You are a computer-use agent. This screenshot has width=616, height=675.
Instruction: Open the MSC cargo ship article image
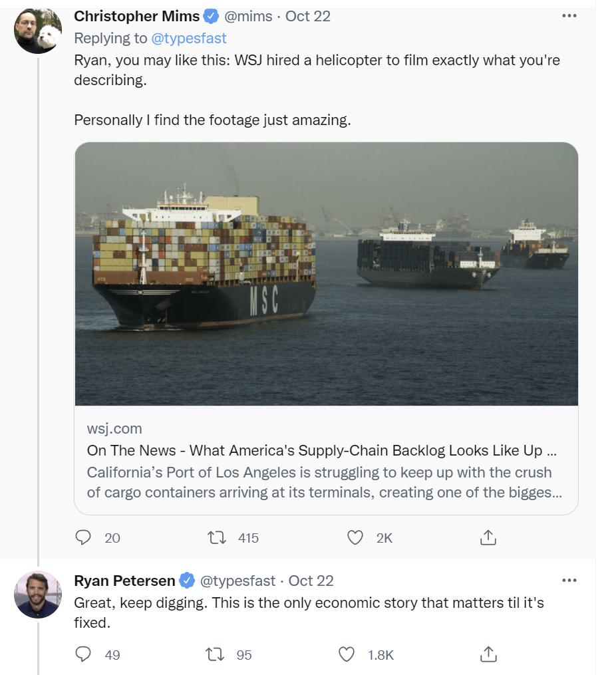[x=326, y=273]
